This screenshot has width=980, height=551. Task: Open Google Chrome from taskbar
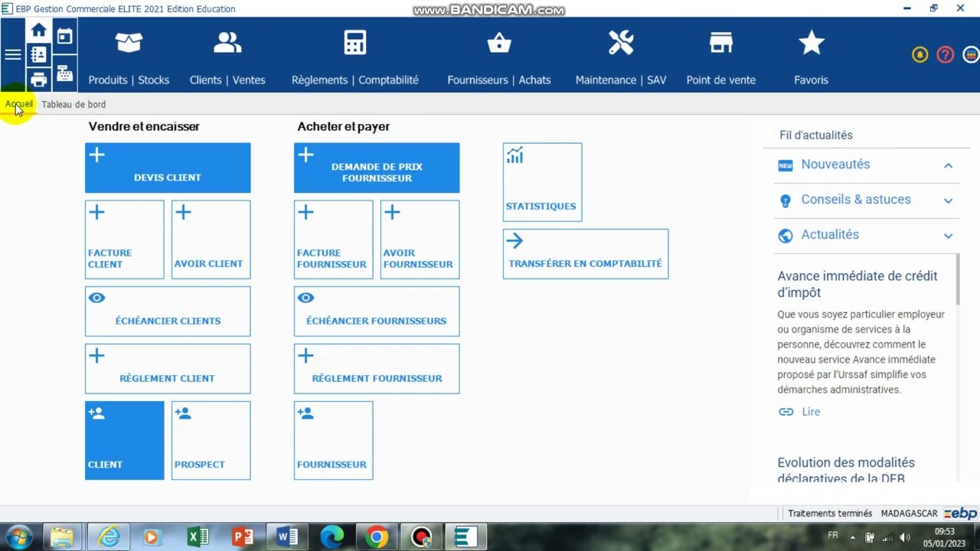(x=376, y=537)
